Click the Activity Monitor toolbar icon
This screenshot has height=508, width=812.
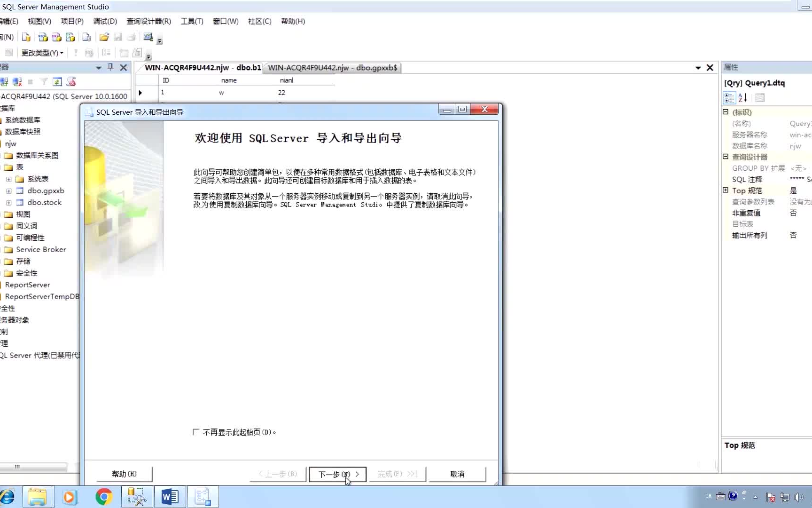coord(148,37)
